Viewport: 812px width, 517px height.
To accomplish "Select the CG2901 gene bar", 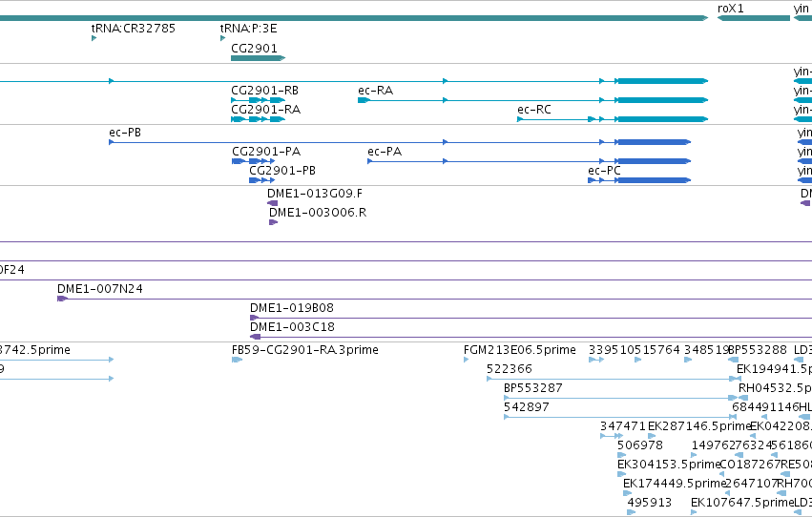I will click(x=258, y=58).
